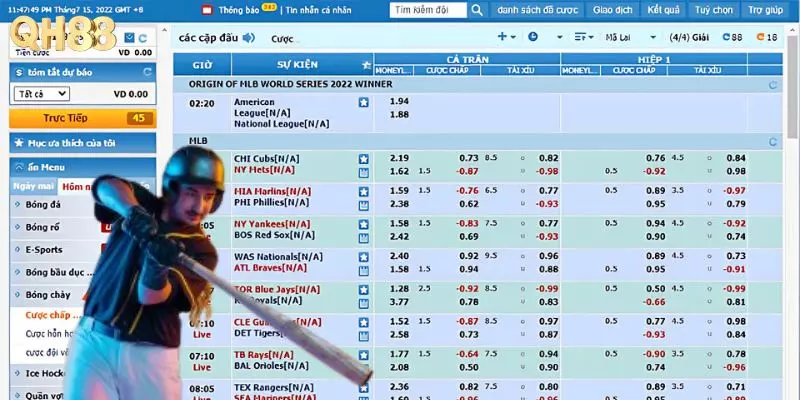Open the Kết quả menu
The height and width of the screenshot is (400, 800).
662,10
